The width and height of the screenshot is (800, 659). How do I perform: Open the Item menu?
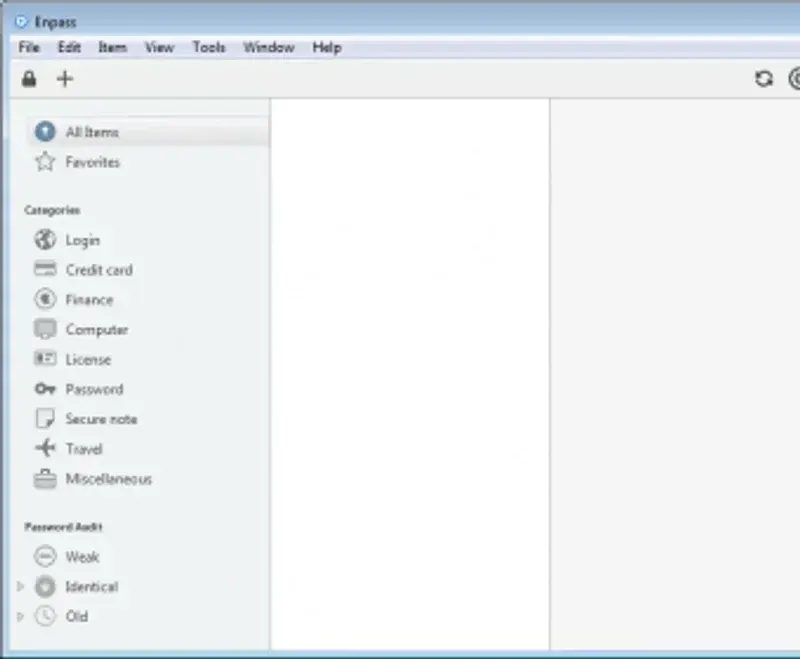click(112, 47)
